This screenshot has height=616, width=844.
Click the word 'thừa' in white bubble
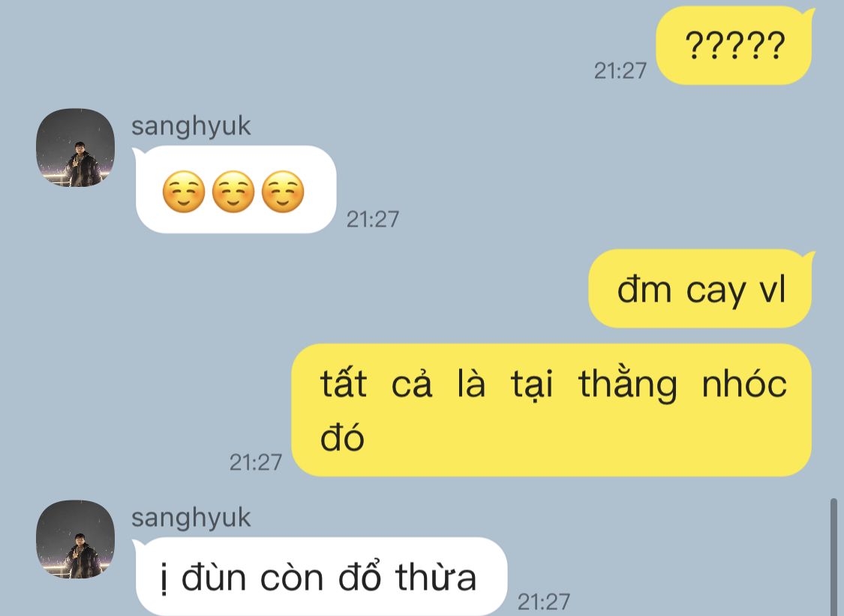pos(436,577)
